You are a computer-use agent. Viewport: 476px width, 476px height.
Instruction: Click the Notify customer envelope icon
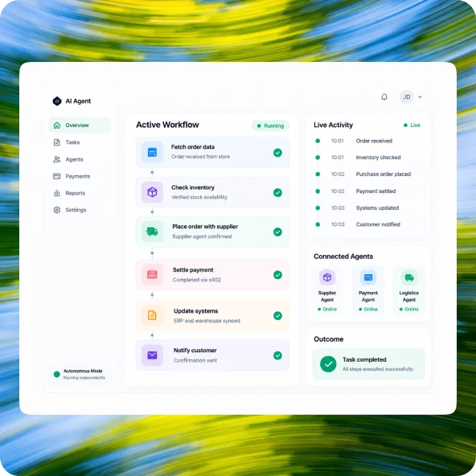[152, 355]
